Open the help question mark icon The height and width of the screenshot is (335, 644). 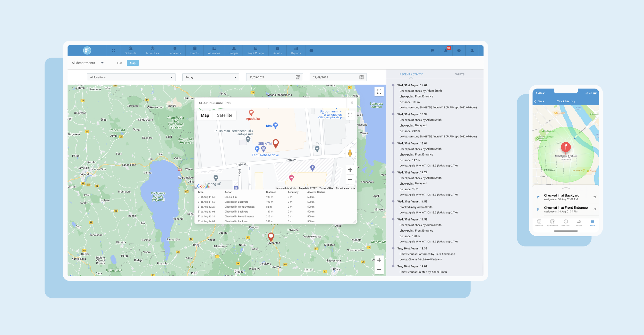point(459,51)
